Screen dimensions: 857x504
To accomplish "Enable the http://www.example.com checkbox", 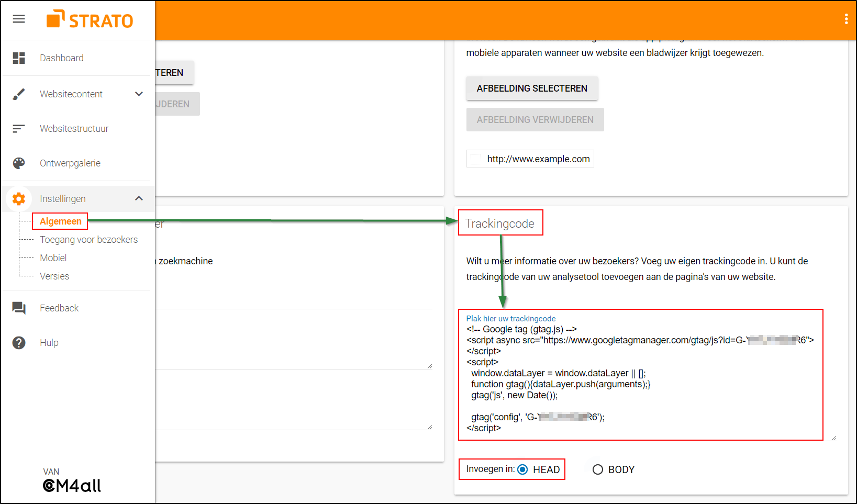I will tap(476, 159).
